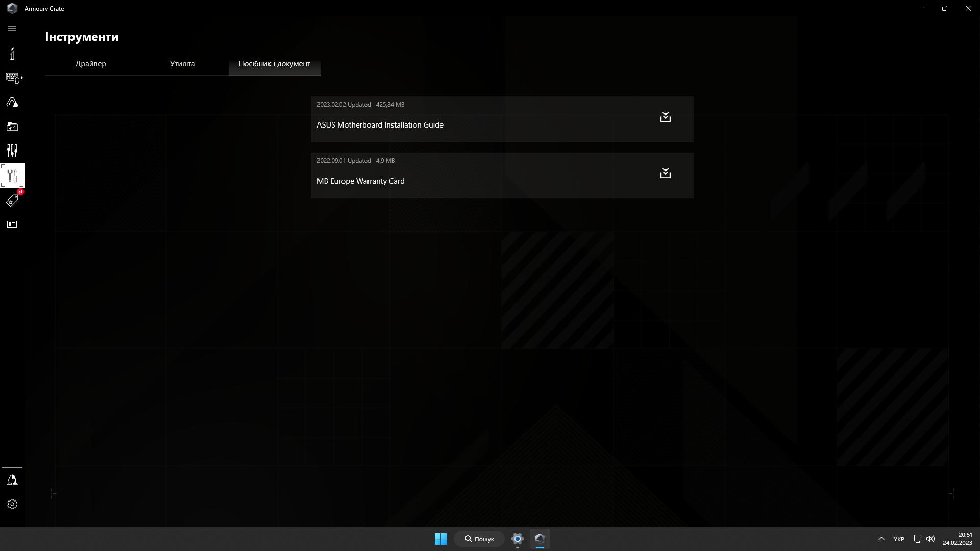Viewport: 980px width, 551px height.
Task: Switch to the Драйвер tab
Action: pyautogui.click(x=91, y=64)
